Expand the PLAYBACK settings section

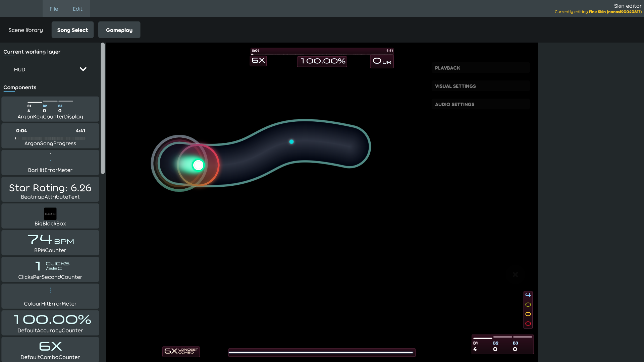480,68
